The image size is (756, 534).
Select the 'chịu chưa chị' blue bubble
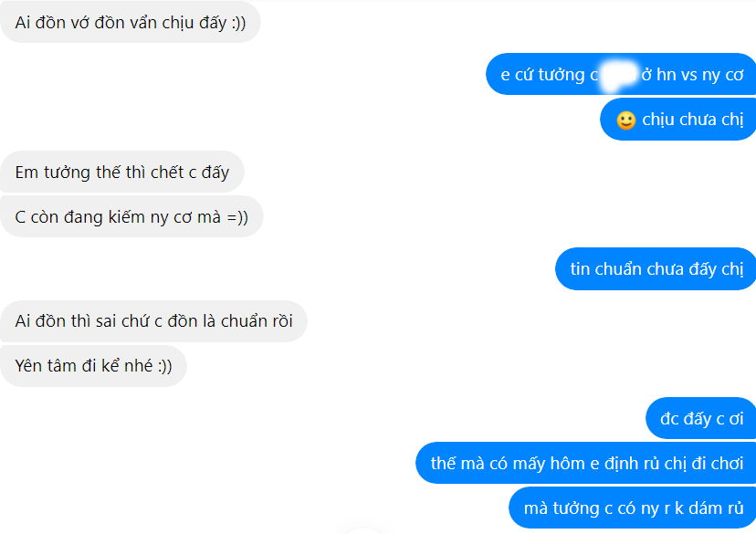coord(677,120)
